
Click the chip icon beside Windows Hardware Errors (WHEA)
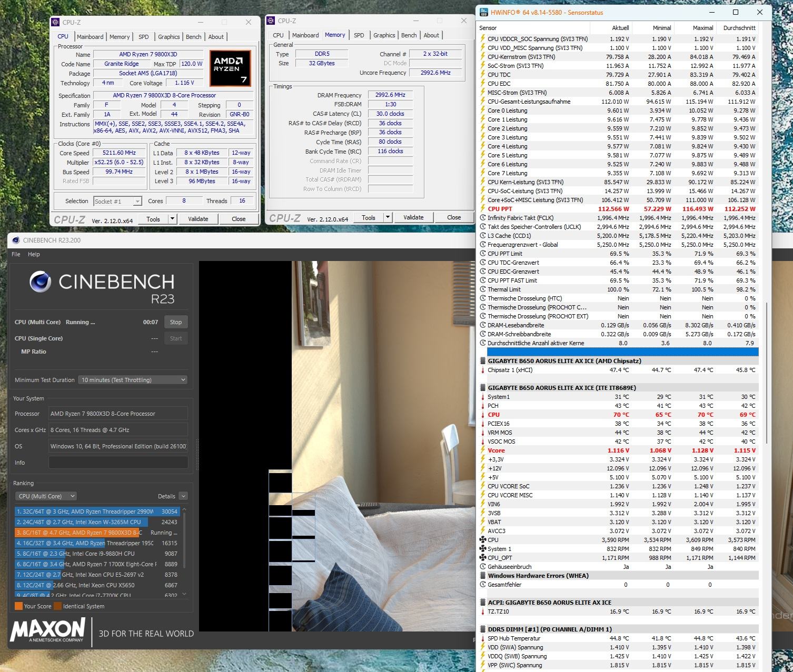(x=483, y=576)
